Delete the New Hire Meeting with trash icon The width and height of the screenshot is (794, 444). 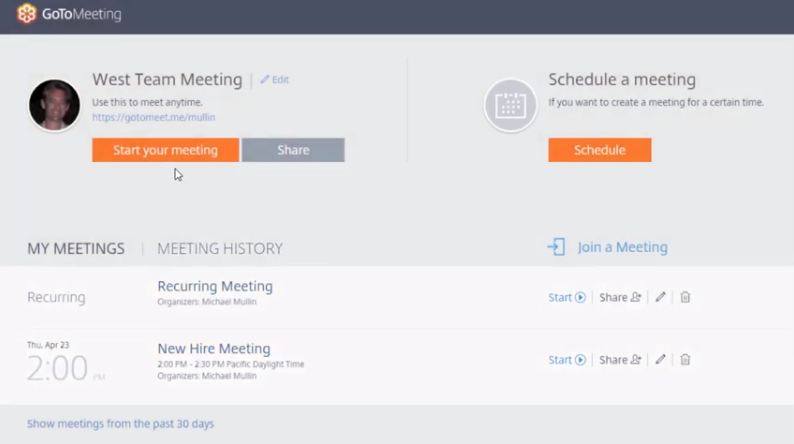point(685,359)
